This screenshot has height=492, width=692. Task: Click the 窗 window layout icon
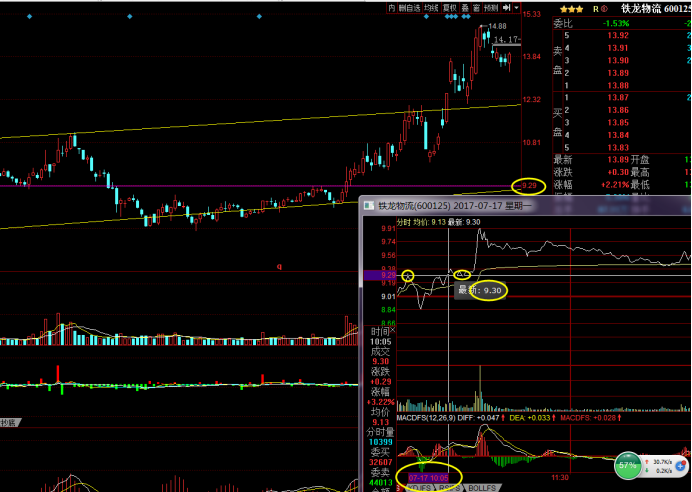coord(477,7)
